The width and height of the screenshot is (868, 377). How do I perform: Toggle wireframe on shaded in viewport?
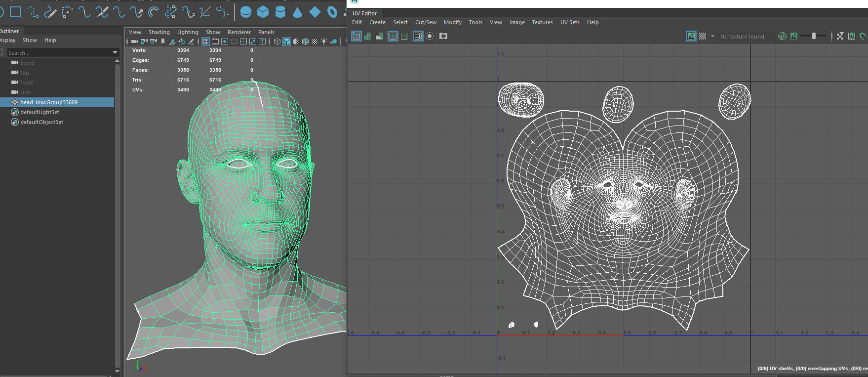pos(305,42)
